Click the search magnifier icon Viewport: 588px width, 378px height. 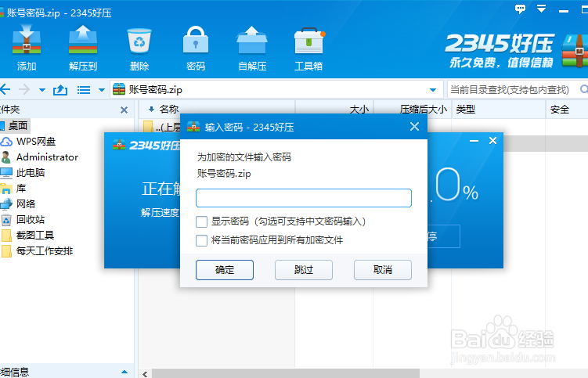coord(584,89)
